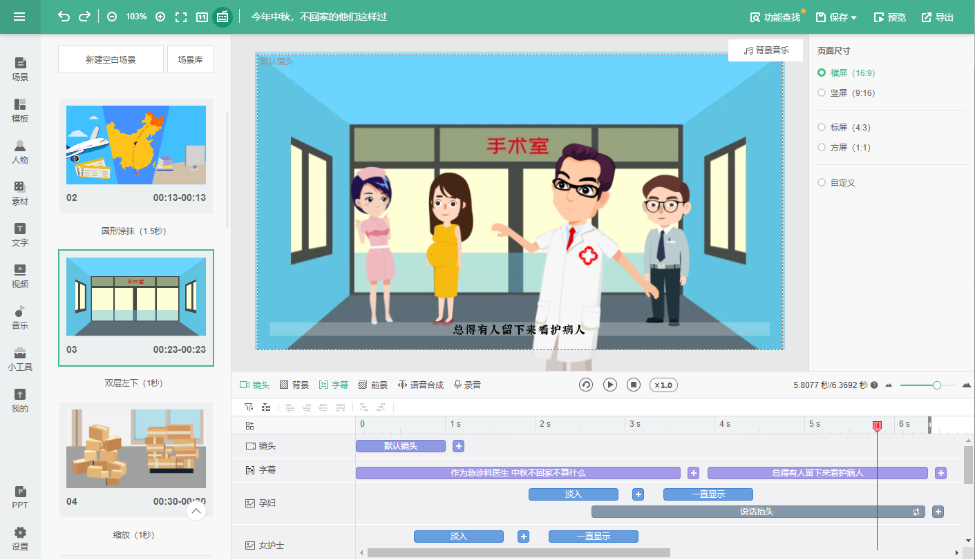This screenshot has width=975, height=560.
Task: Open the 场景库 scene library
Action: (190, 59)
